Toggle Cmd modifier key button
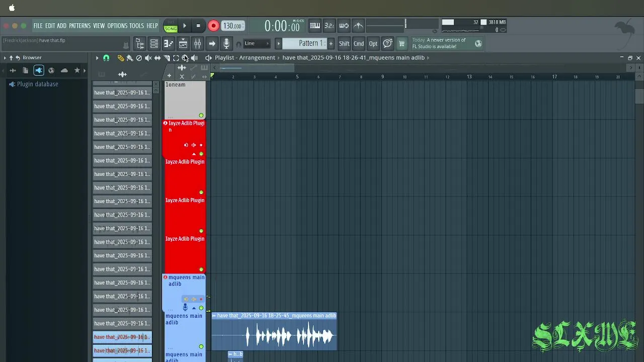 [359, 44]
